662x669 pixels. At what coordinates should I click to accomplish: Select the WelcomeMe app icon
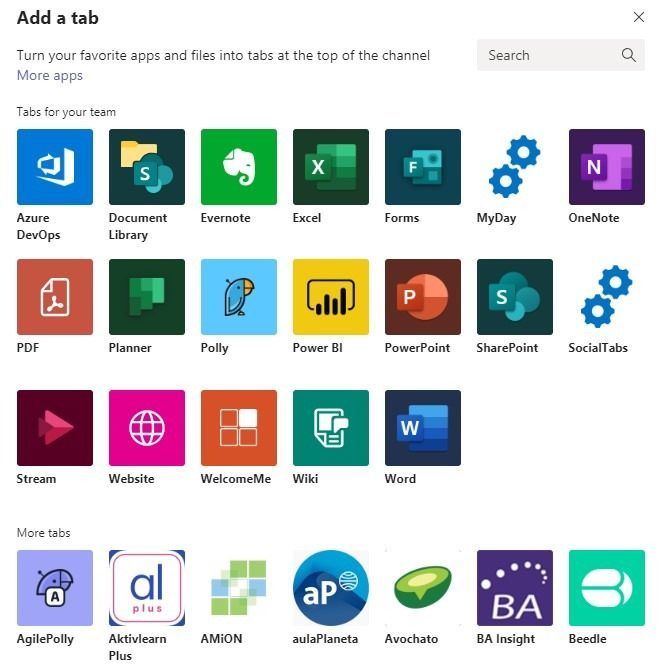point(238,428)
